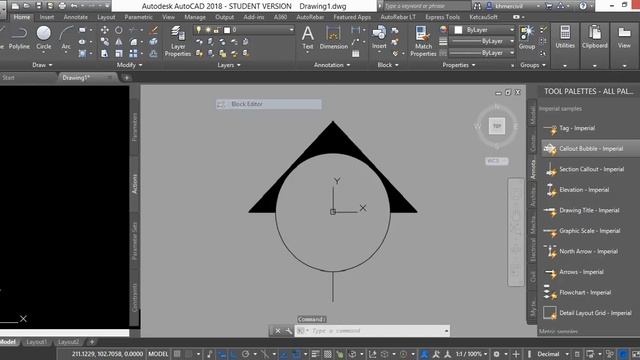The image size is (640, 360).
Task: Expand the Annotation panel dropdown
Action: (332, 65)
